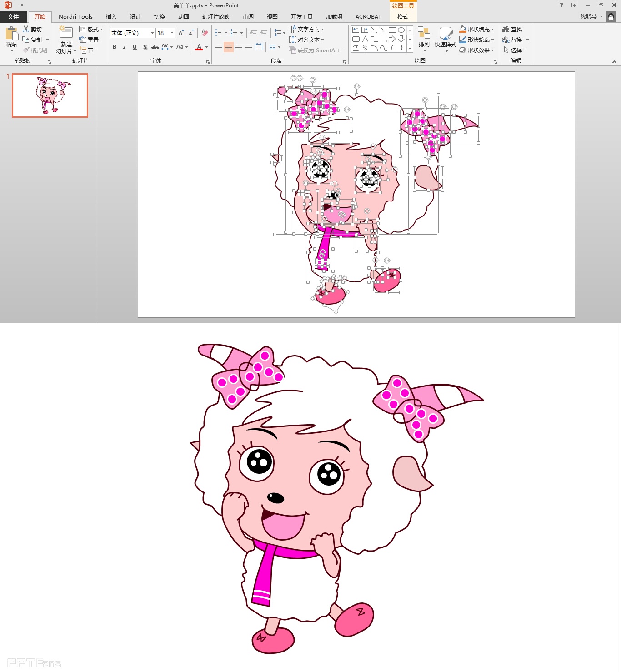Viewport: 621px width, 672px height.
Task: Click the clear formatting eraser icon
Action: pyautogui.click(x=205, y=33)
